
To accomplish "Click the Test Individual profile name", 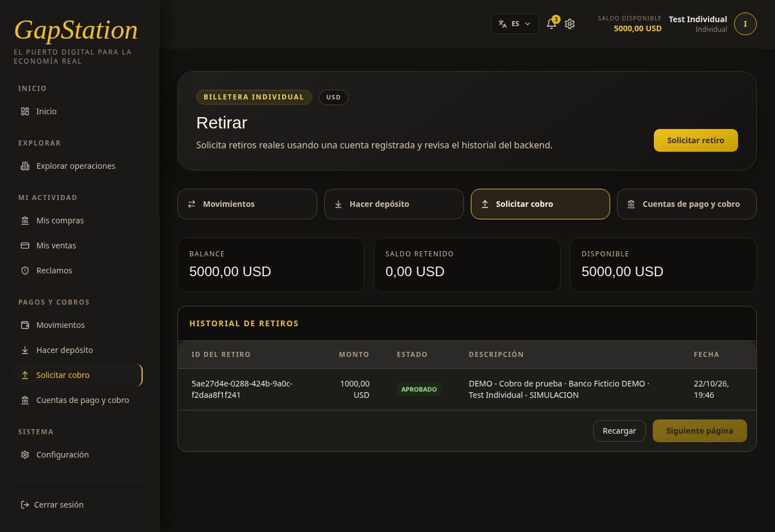I will click(698, 19).
